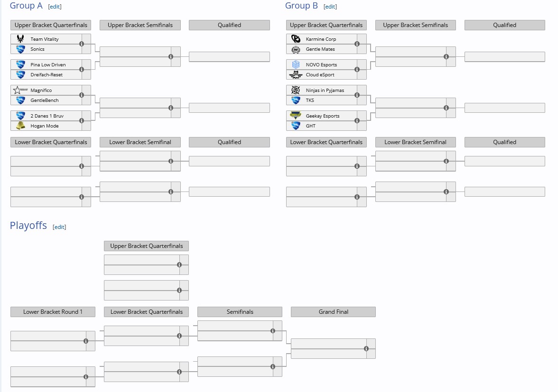558x392 pixels.
Task: Click the Hogan Mode logo icon
Action: [x=20, y=126]
